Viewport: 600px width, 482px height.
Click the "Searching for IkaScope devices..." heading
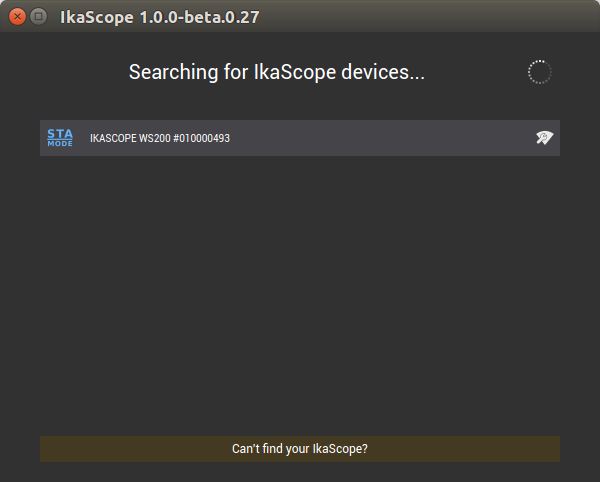[277, 72]
